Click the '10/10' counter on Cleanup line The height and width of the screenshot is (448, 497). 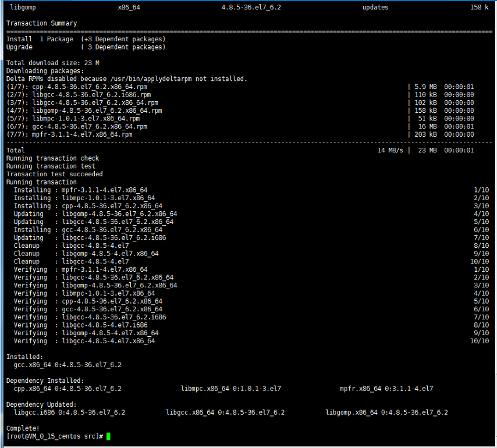coord(480,261)
